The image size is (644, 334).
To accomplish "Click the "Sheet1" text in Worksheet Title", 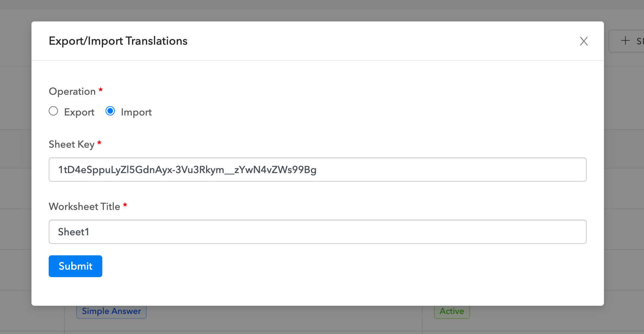I will click(73, 232).
